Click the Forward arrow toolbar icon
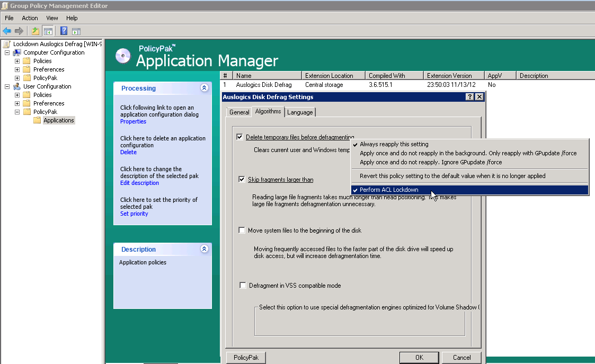This screenshot has width=595, height=364. coord(19,31)
